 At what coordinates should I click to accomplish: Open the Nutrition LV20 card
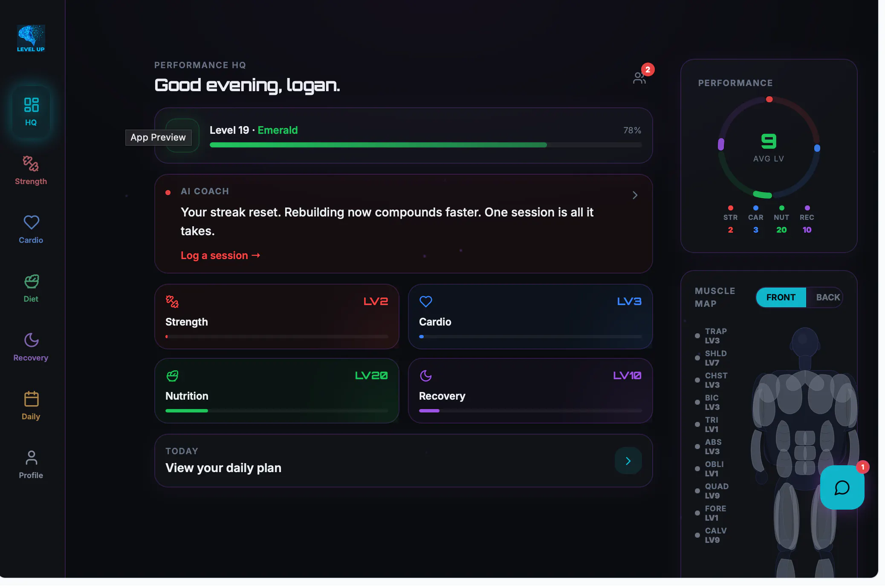click(277, 391)
